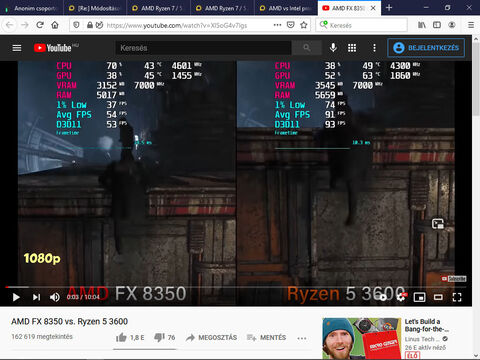This screenshot has width=480, height=360.
Task: Reload the current page
Action: coord(40,25)
